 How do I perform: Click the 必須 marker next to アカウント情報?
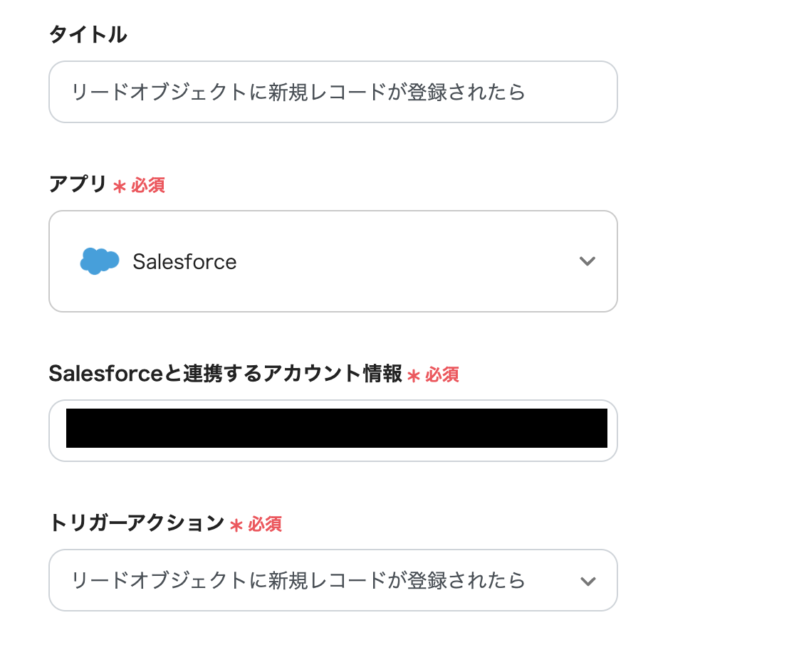tap(442, 374)
